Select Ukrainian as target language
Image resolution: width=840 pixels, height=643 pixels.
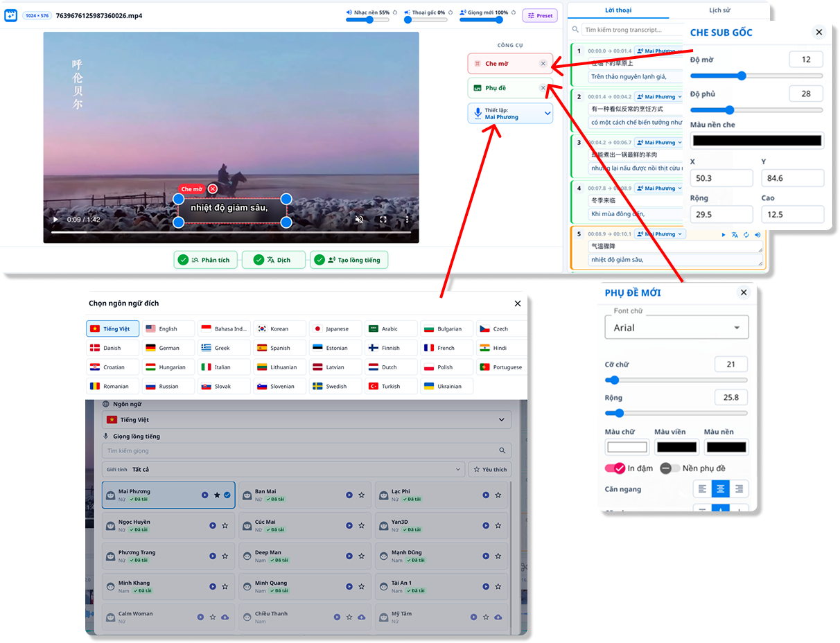pyautogui.click(x=447, y=386)
